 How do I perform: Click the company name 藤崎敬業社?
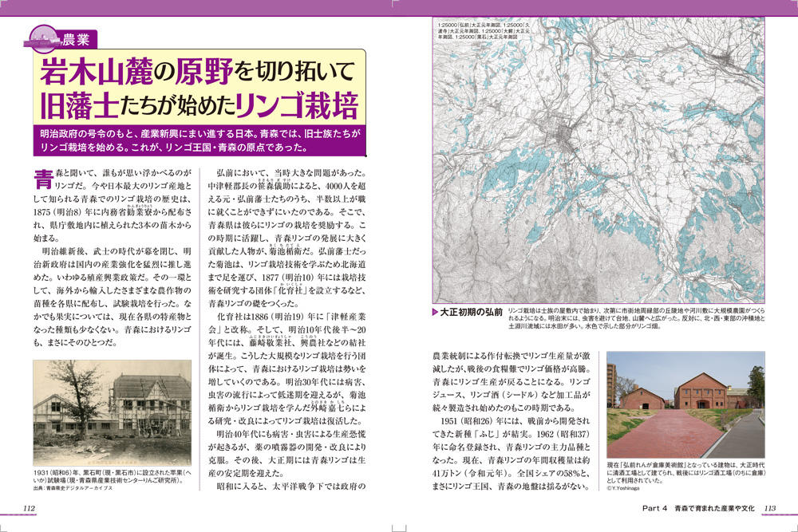[x=271, y=343]
